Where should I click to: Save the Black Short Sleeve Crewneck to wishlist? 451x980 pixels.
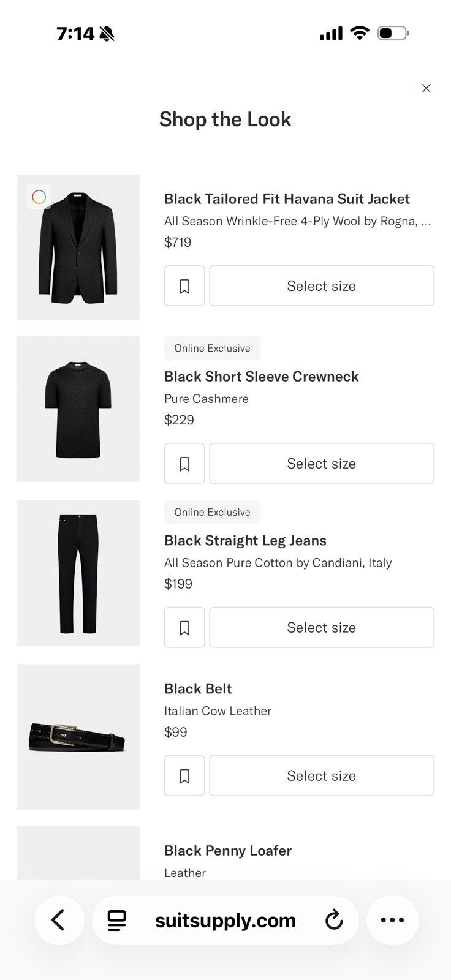pos(184,464)
